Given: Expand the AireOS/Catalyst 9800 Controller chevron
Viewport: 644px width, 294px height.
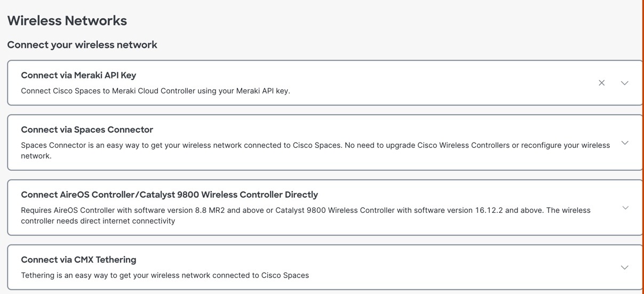Looking at the screenshot, I should click(625, 208).
